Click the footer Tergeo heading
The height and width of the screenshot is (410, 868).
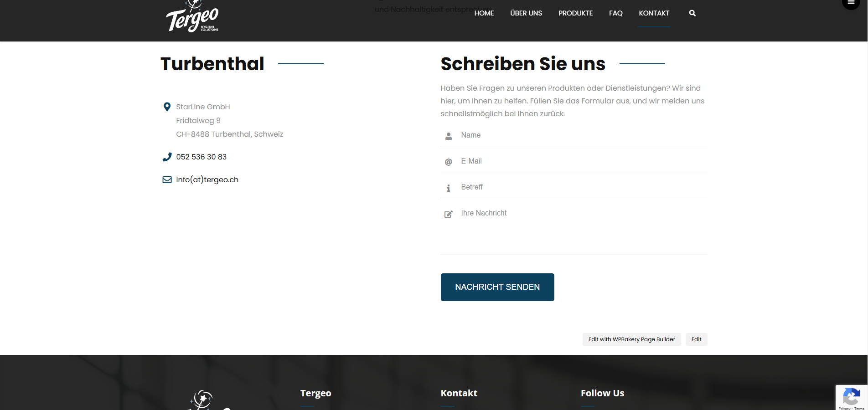tap(316, 393)
